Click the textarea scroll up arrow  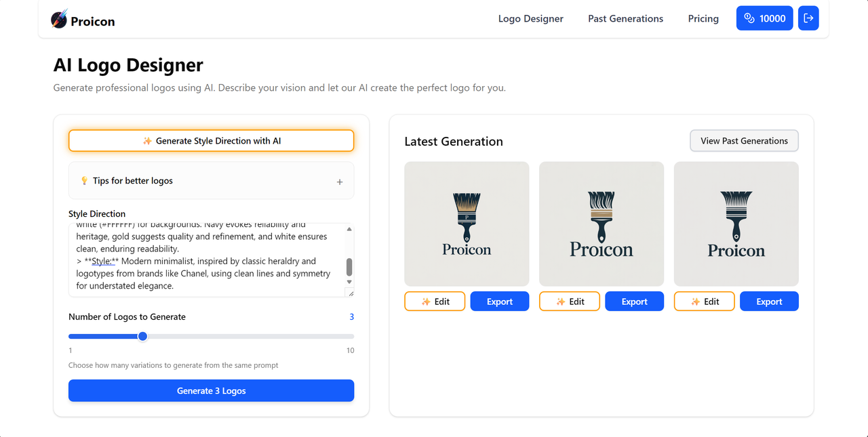[350, 230]
